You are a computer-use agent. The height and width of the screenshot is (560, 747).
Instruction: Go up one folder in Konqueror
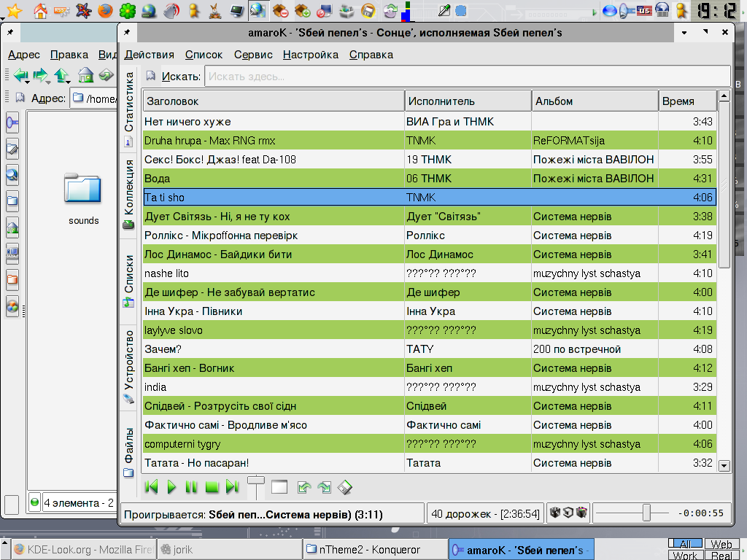62,75
